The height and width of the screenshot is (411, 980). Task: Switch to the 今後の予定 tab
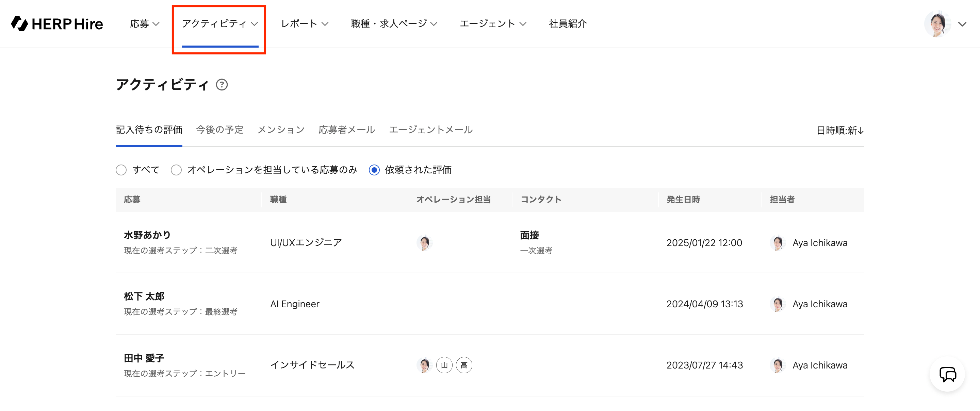pos(219,130)
